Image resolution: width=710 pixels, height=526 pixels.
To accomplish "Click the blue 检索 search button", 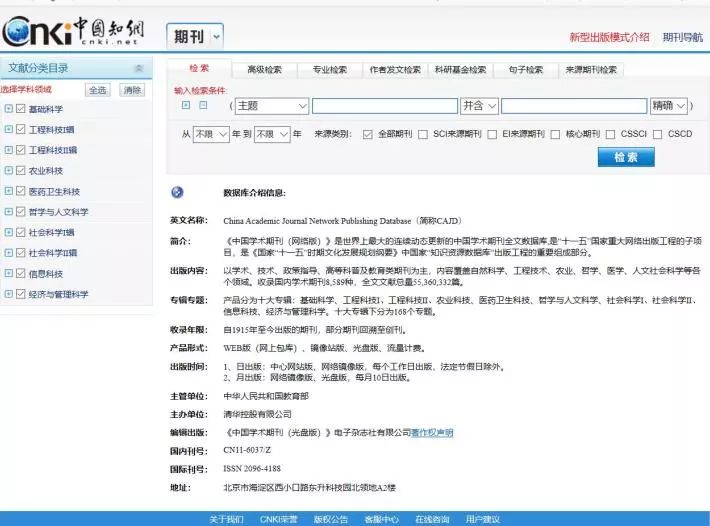I will click(x=626, y=157).
